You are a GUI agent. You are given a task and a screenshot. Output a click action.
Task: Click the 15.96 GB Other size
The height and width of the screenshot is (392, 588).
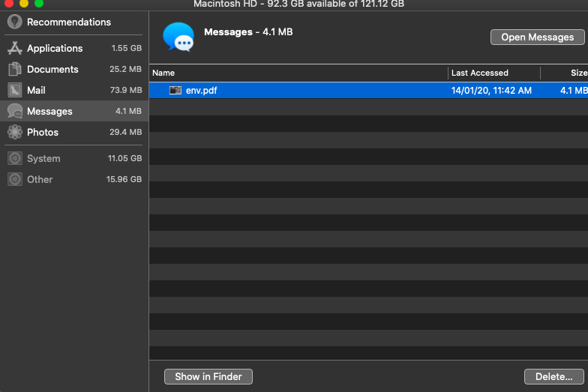[124, 179]
